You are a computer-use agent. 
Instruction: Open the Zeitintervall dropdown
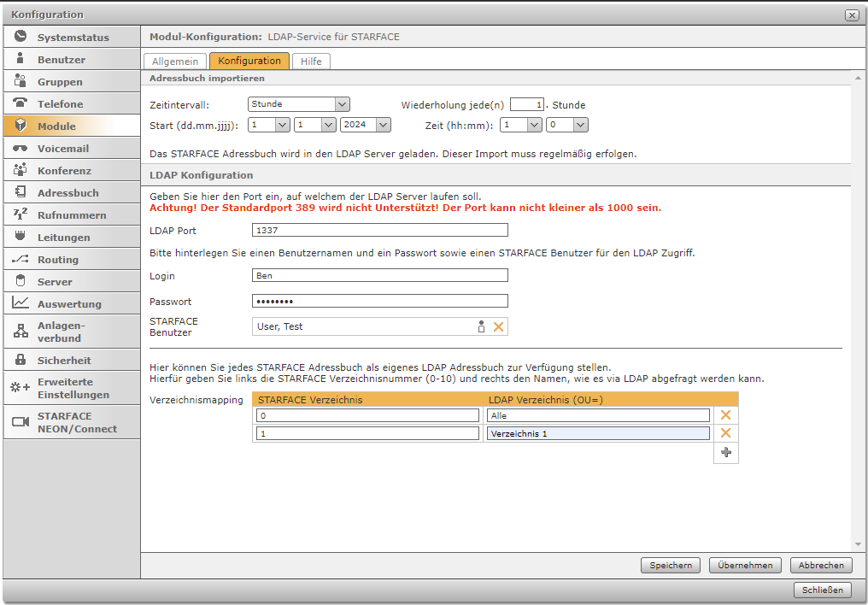point(298,104)
